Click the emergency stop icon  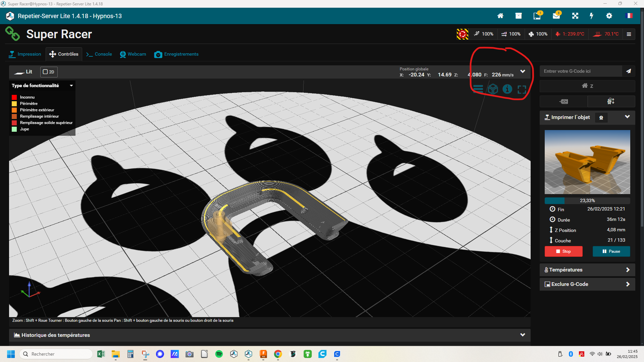coord(462,34)
